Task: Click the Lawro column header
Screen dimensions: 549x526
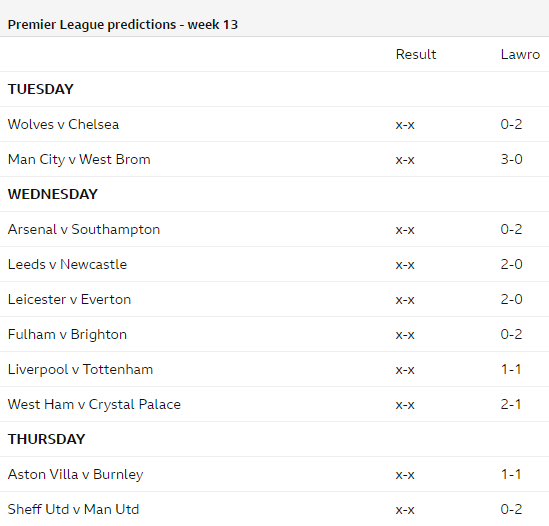Action: 520,55
